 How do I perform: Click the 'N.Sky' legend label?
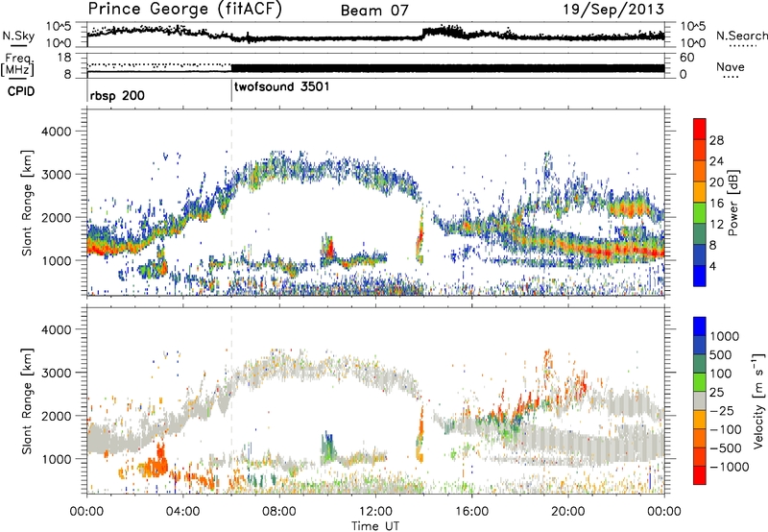point(18,36)
